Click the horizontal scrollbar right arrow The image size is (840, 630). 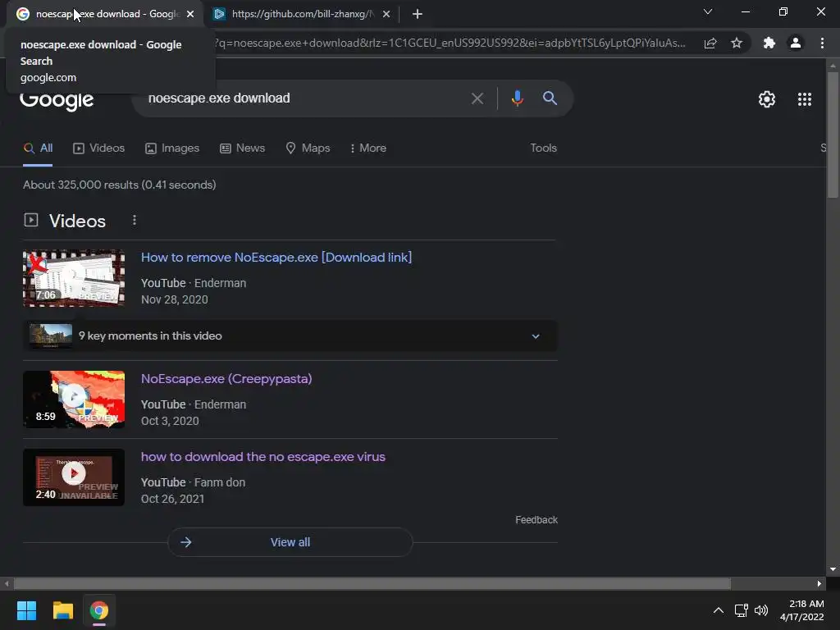pos(819,583)
